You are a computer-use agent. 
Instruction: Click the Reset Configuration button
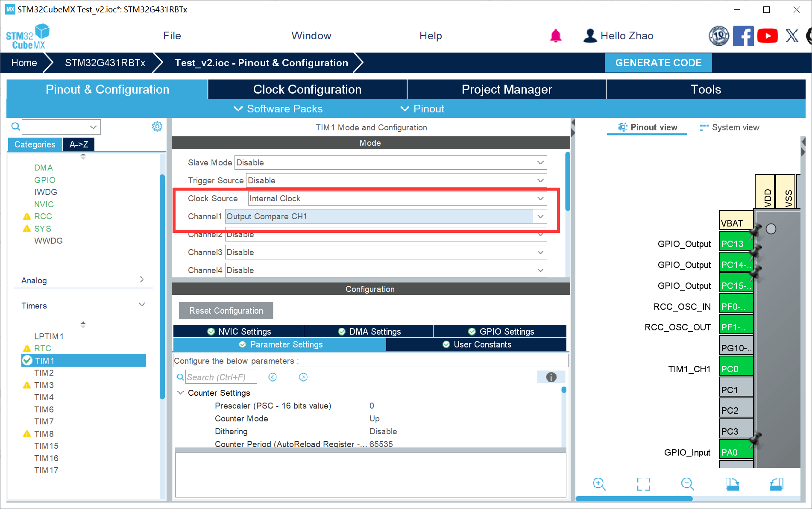point(226,311)
